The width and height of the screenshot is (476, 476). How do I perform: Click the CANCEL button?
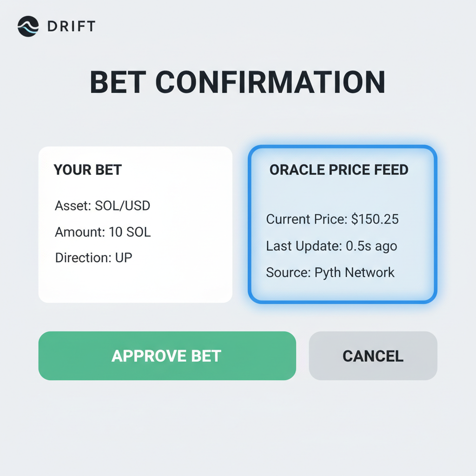372,356
